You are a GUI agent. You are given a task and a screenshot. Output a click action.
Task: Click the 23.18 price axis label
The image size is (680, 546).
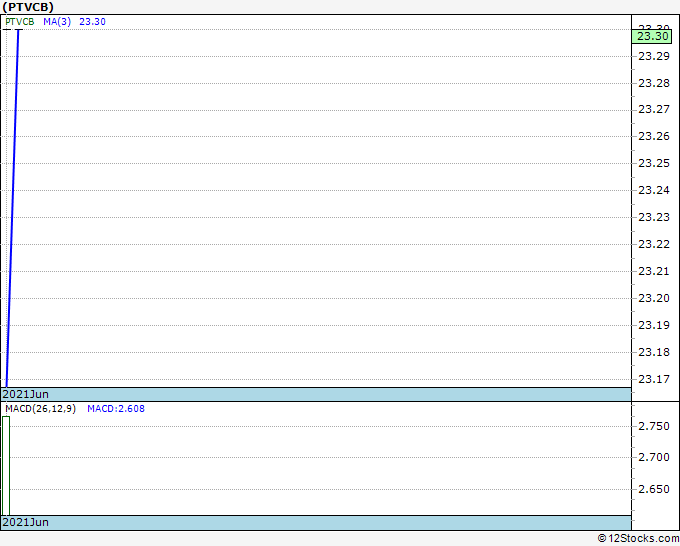(654, 352)
